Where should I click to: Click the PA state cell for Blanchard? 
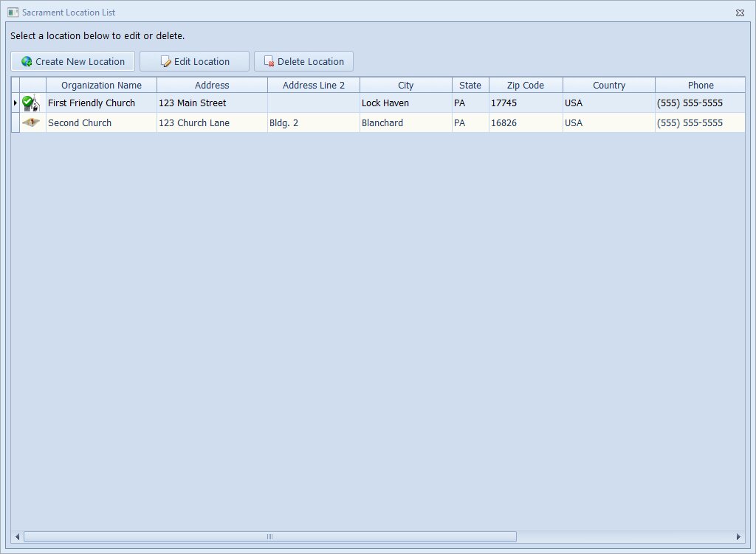[x=470, y=123]
